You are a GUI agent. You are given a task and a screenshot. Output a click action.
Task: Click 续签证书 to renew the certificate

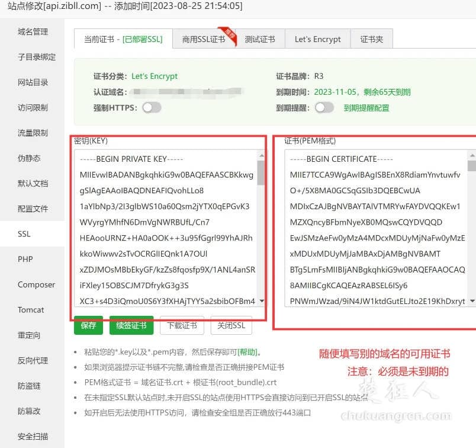(x=131, y=325)
